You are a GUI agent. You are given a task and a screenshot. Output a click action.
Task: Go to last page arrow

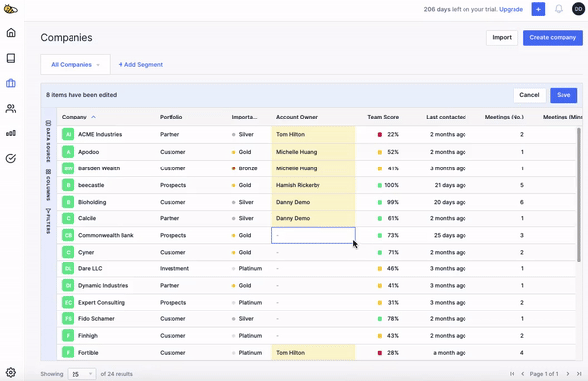point(579,374)
